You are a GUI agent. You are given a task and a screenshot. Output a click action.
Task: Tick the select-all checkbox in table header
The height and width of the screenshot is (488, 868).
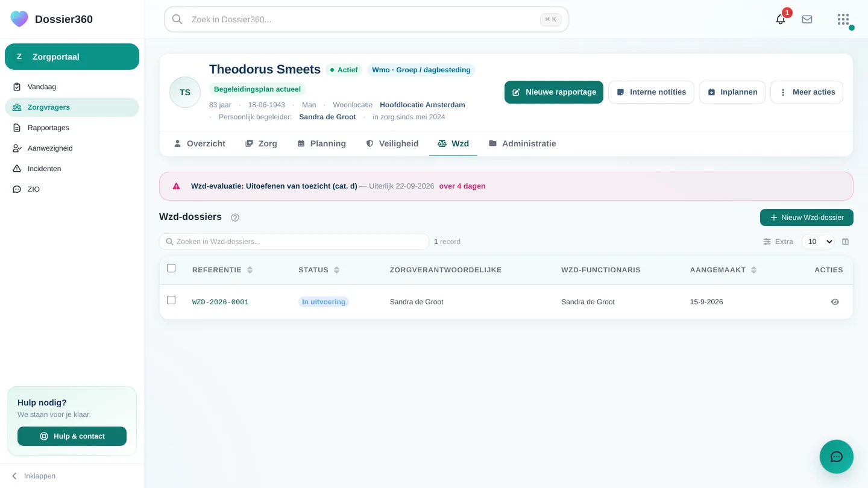pos(171,268)
